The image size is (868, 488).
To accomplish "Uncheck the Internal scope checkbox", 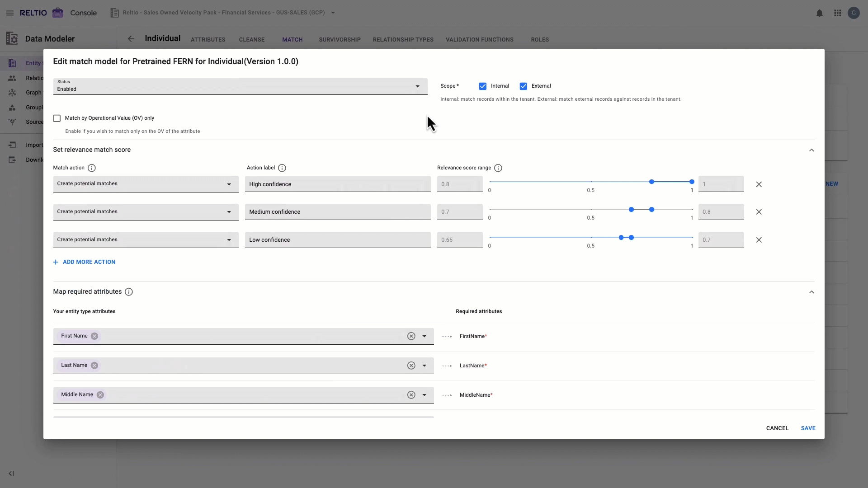I will (483, 86).
